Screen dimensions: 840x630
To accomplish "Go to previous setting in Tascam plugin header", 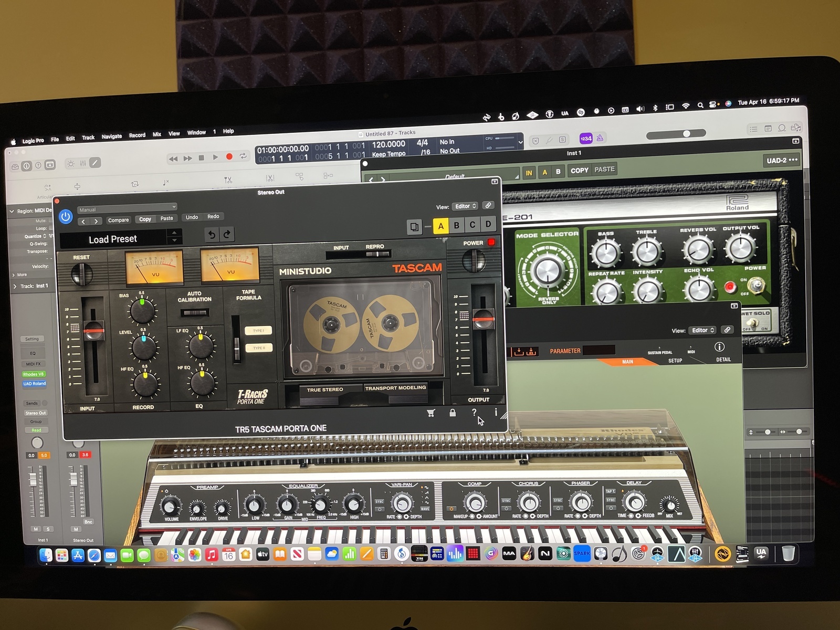I will coord(83,222).
